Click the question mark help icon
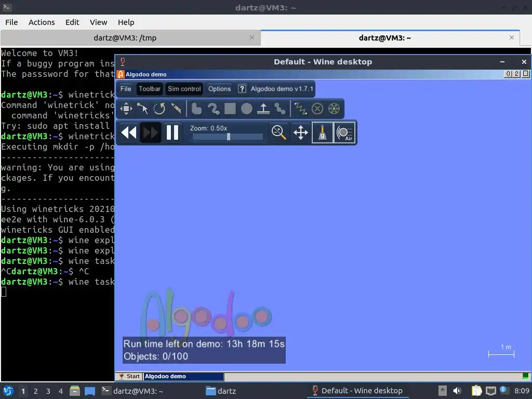532x399 pixels. tap(242, 89)
